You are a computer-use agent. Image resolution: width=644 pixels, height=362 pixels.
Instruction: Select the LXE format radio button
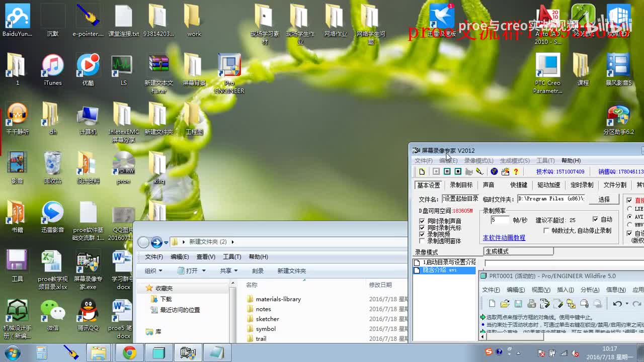pos(629,209)
